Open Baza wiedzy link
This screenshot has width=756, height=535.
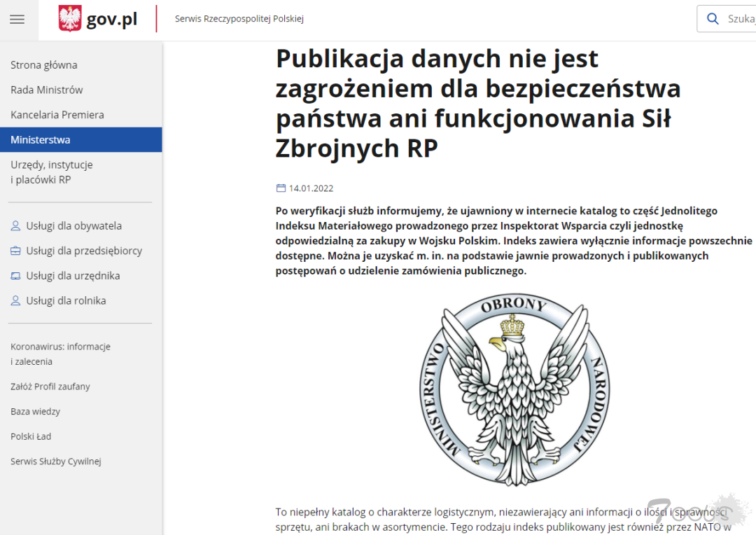(36, 412)
